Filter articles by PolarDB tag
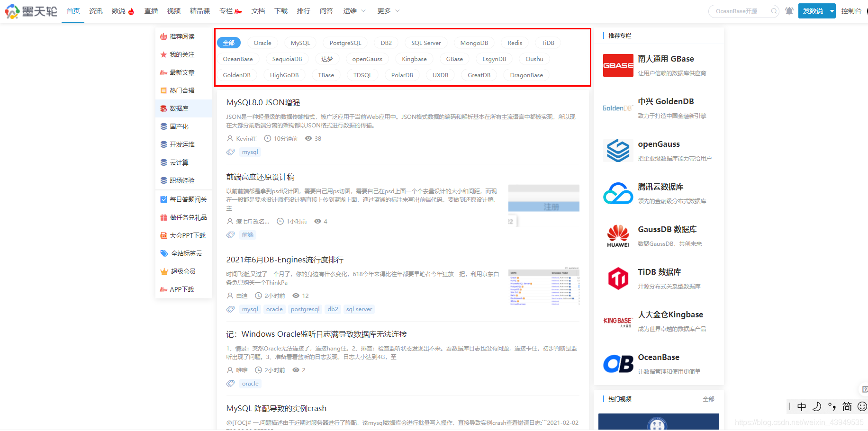 402,75
